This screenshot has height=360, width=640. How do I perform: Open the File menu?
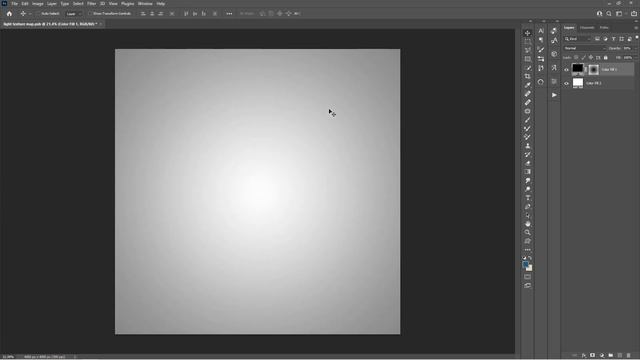(x=15, y=4)
